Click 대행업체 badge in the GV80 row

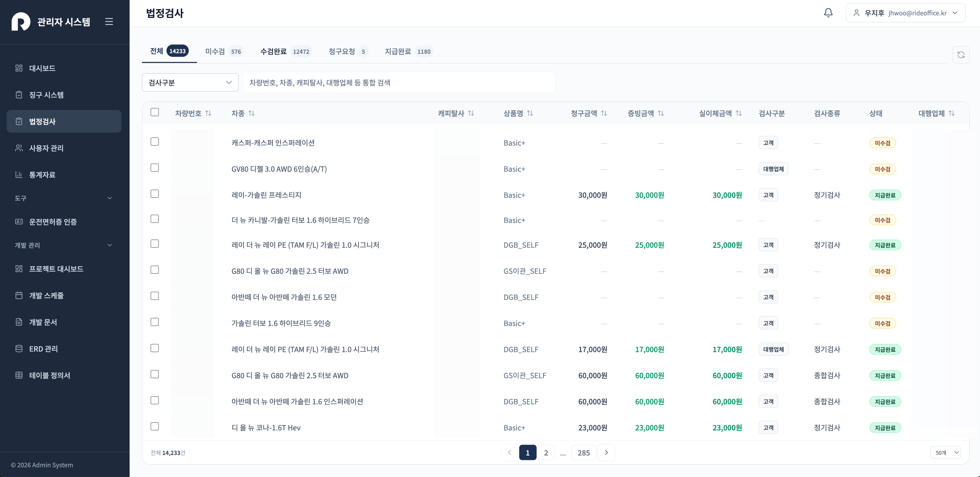pos(774,169)
